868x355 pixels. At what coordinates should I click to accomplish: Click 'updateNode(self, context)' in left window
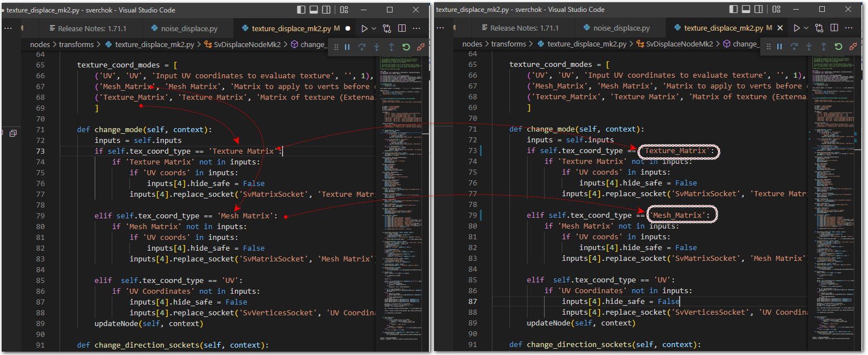click(x=148, y=323)
